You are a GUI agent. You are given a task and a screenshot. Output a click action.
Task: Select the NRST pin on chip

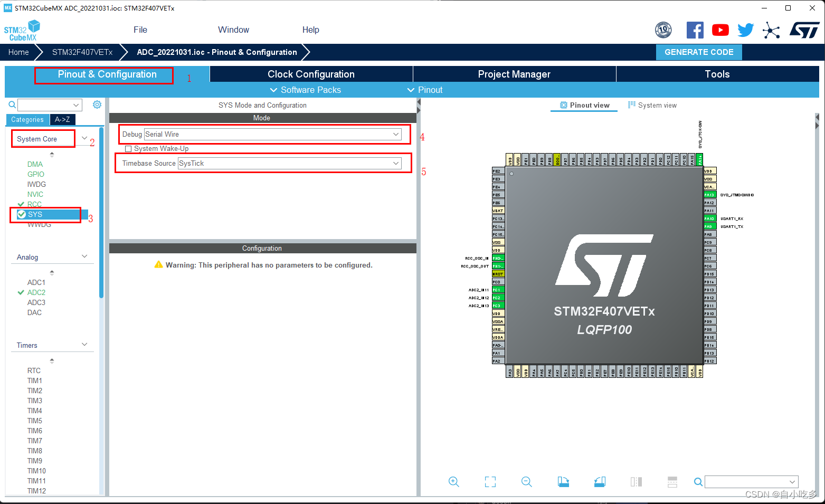pyautogui.click(x=498, y=274)
